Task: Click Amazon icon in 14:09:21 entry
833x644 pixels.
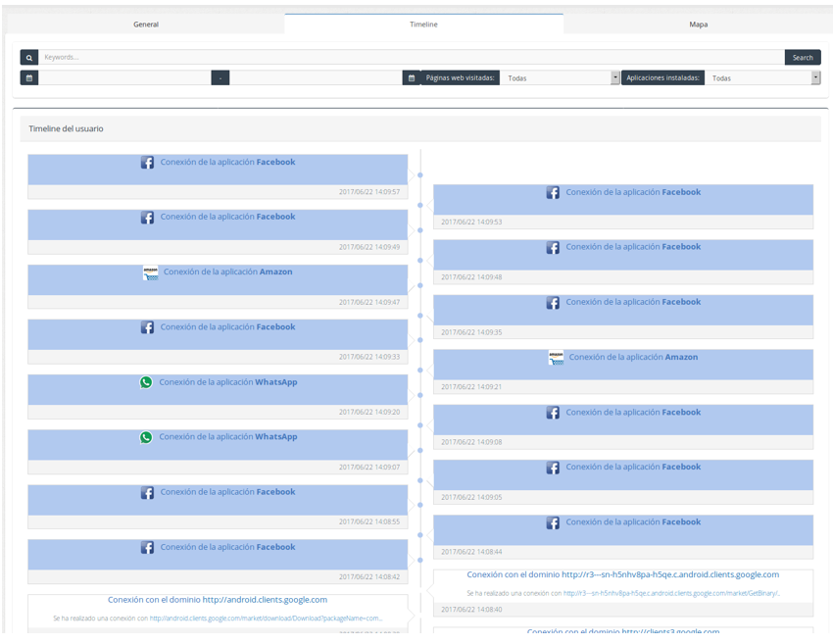Action: (x=556, y=358)
